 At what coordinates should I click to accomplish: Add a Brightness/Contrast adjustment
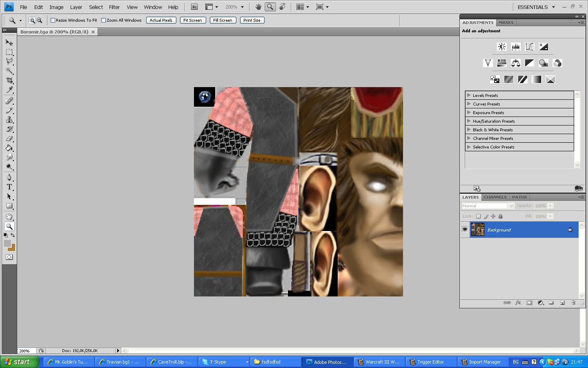(x=502, y=47)
